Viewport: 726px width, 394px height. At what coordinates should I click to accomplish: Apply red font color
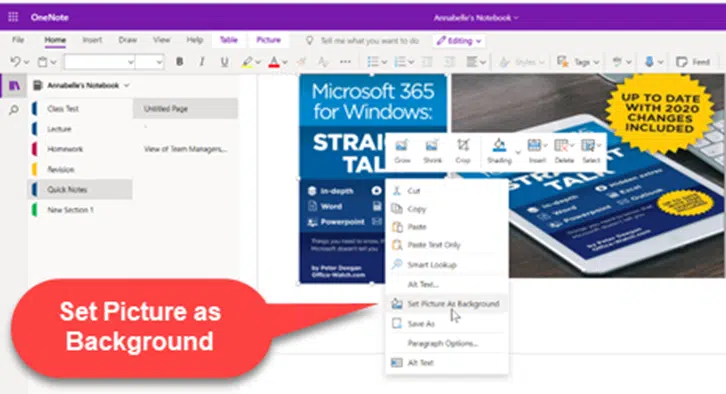pyautogui.click(x=274, y=62)
